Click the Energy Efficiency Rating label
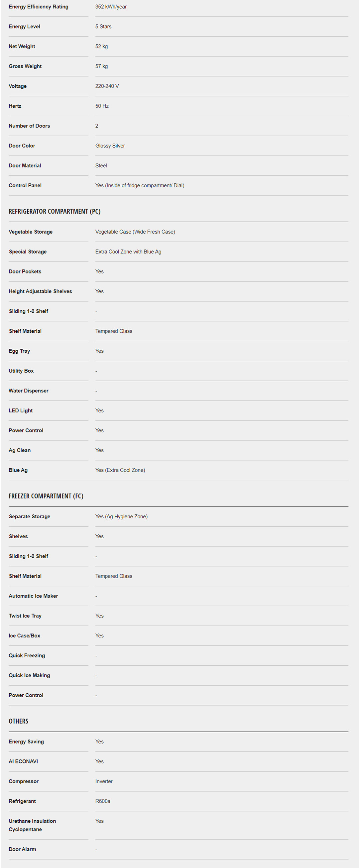This screenshot has width=359, height=868. 38,7
